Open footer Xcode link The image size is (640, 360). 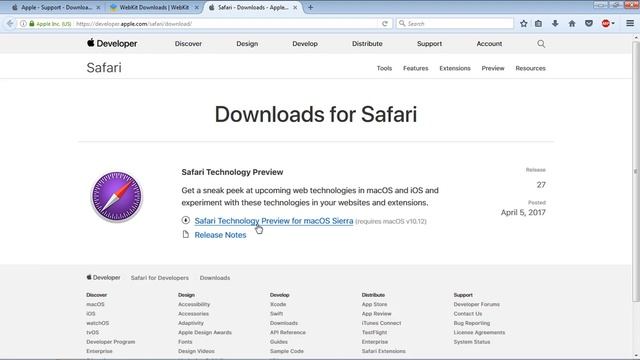pos(278,304)
